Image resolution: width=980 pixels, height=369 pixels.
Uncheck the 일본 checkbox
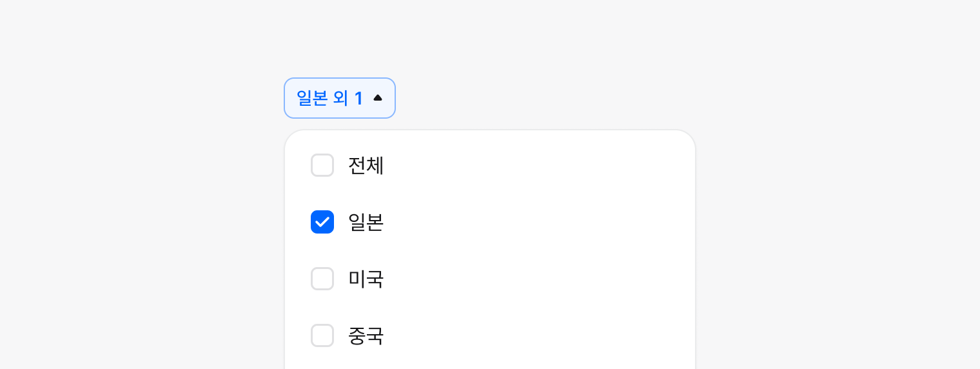coord(322,222)
